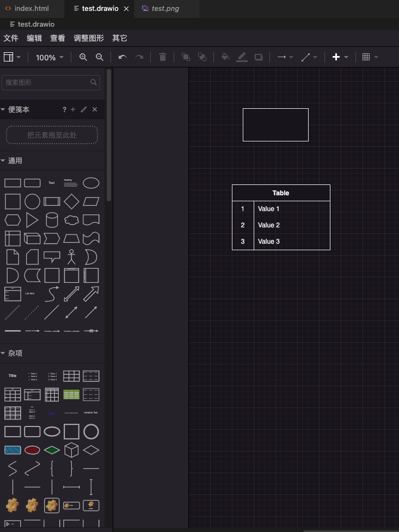This screenshot has height=532, width=399.
Task: Toggle the shadow icon in toolbar
Action: point(259,57)
